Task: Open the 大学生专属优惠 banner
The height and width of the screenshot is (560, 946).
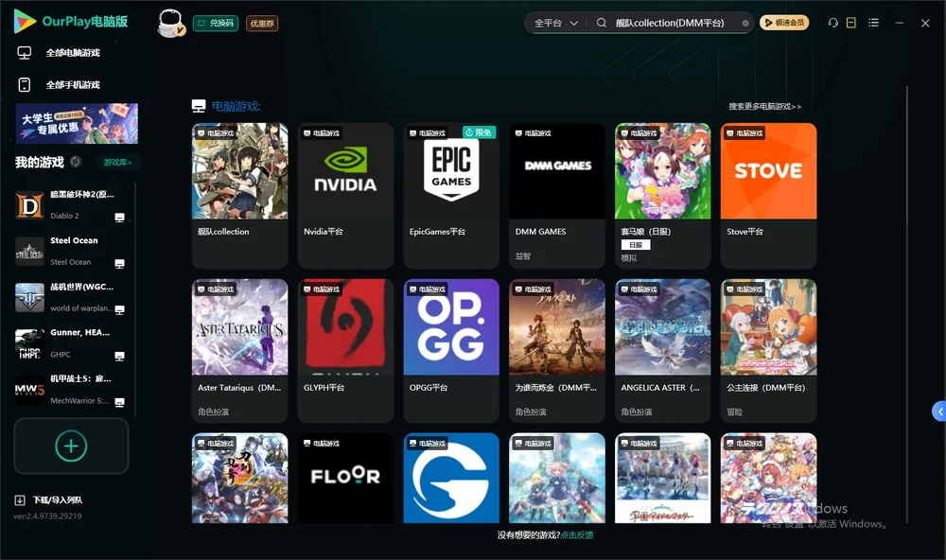Action: (x=78, y=124)
